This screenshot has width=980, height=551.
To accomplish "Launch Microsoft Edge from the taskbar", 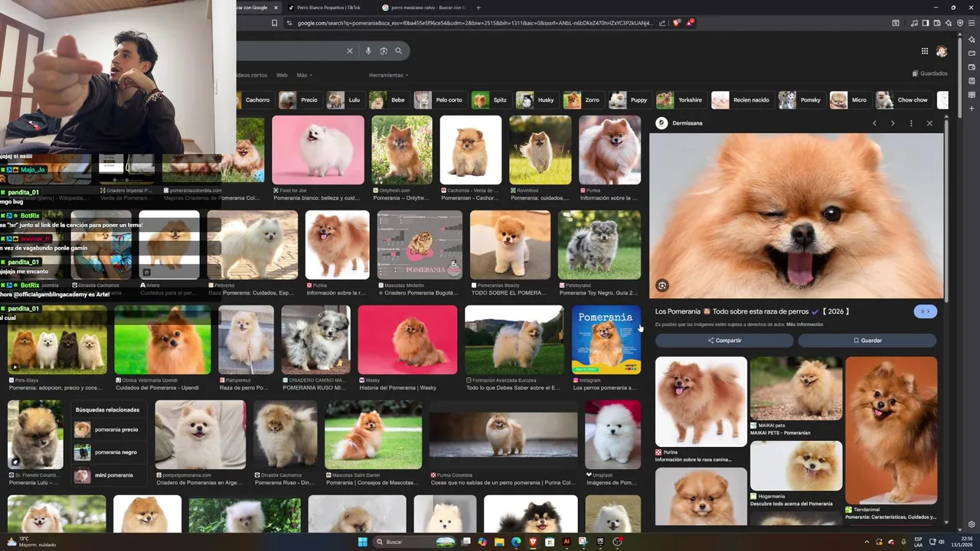I will (x=516, y=542).
